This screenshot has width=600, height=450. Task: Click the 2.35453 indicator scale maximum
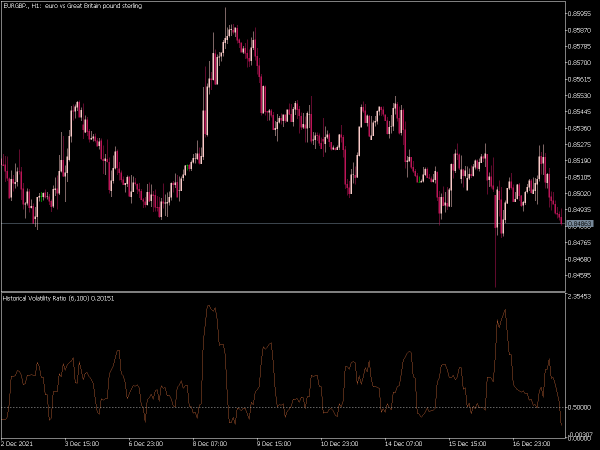point(579,297)
